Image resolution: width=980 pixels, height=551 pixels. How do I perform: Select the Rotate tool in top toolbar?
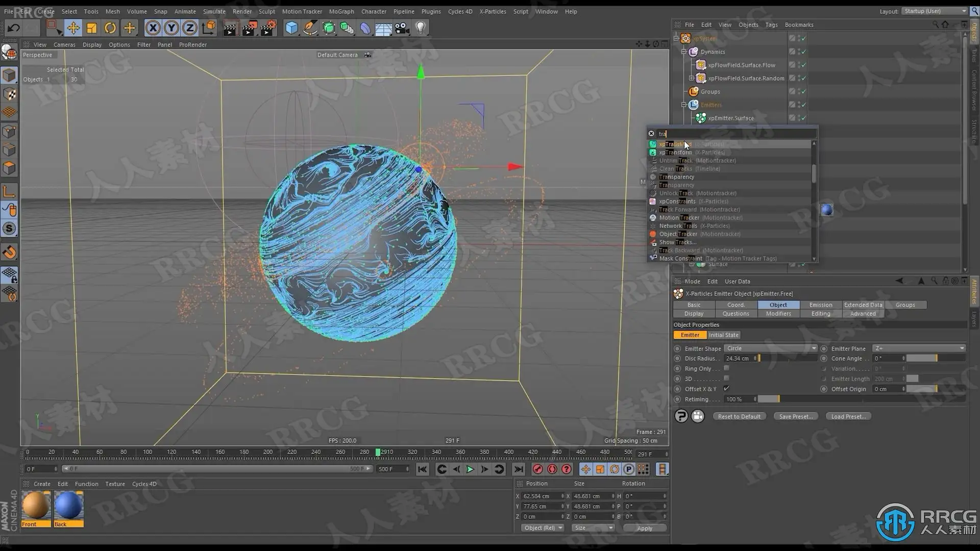pos(110,28)
